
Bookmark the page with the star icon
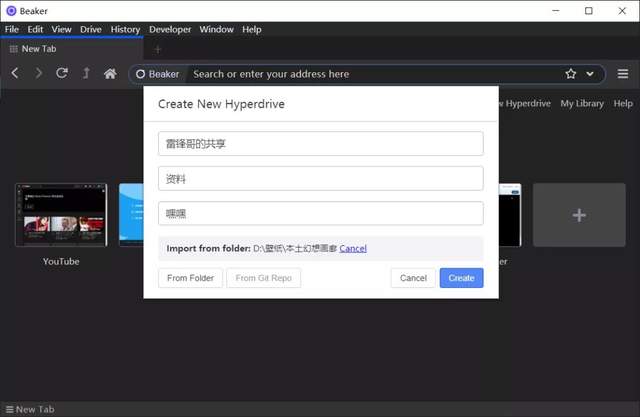coord(571,73)
